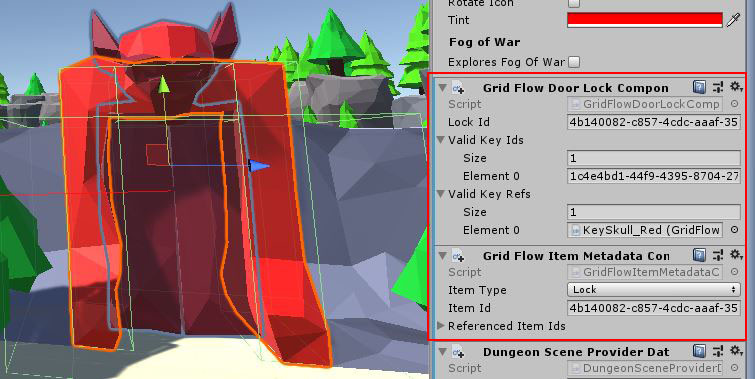Open help for Grid Flow Door Lock Component
755x379 pixels.
700,88
